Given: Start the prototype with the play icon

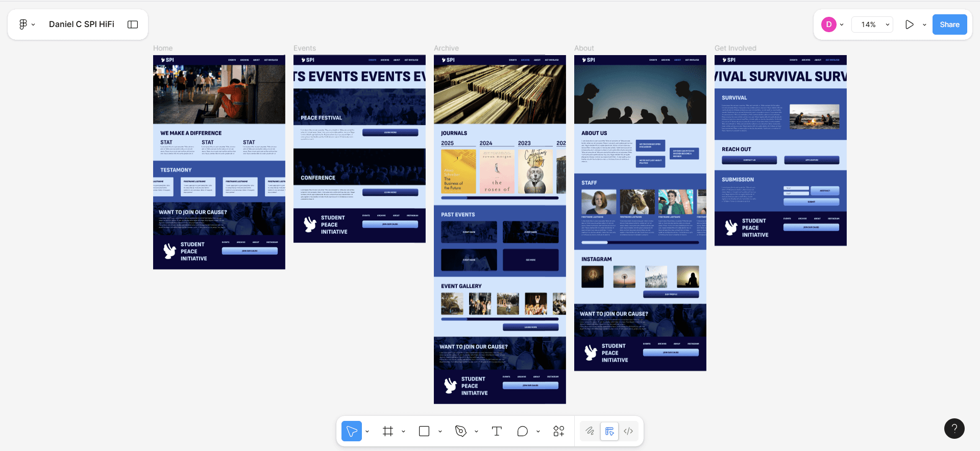Looking at the screenshot, I should pos(909,24).
